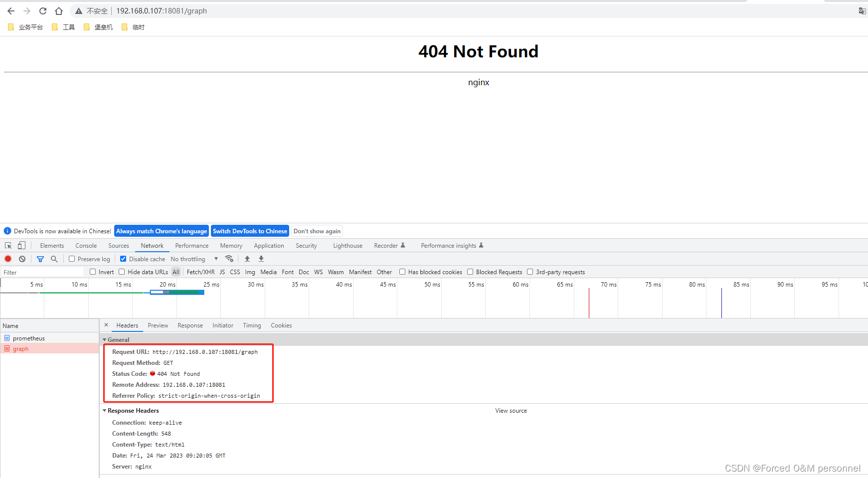Open the Application panel
This screenshot has height=478, width=868.
(269, 246)
